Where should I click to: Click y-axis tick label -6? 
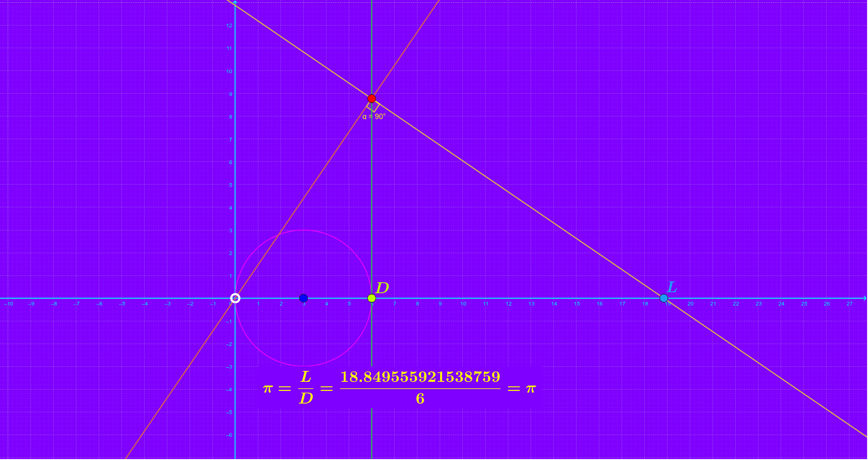point(229,435)
